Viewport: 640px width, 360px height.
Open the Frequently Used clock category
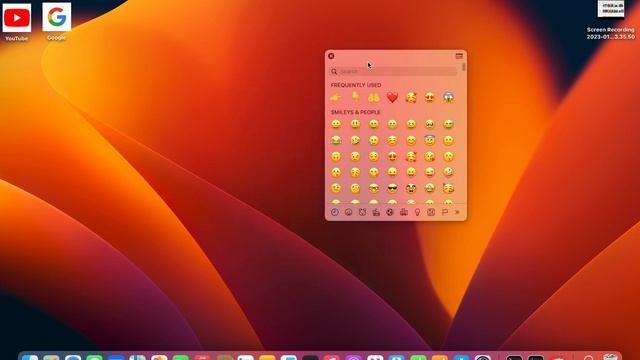click(335, 212)
